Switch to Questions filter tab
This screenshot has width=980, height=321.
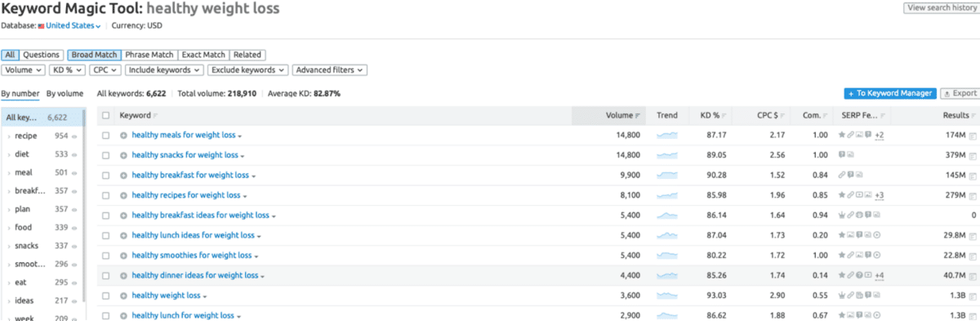pyautogui.click(x=41, y=55)
